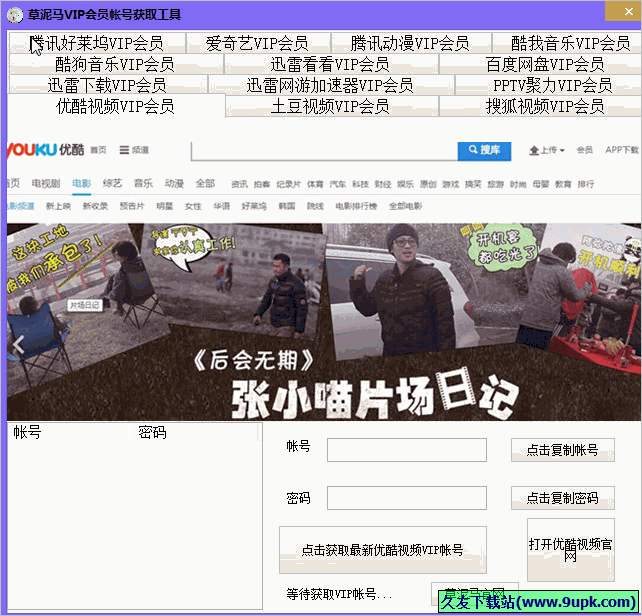Open the 百度网盘VIP会员 tab
This screenshot has width=642, height=616.
540,64
